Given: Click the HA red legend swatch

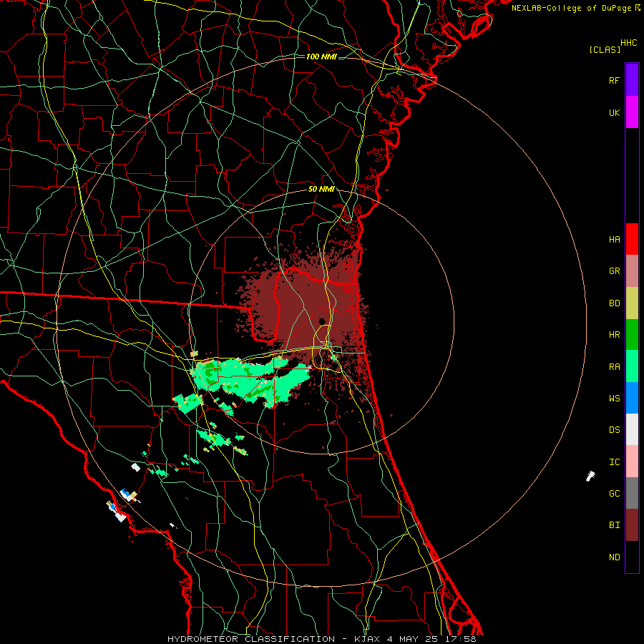Looking at the screenshot, I should 632,239.
